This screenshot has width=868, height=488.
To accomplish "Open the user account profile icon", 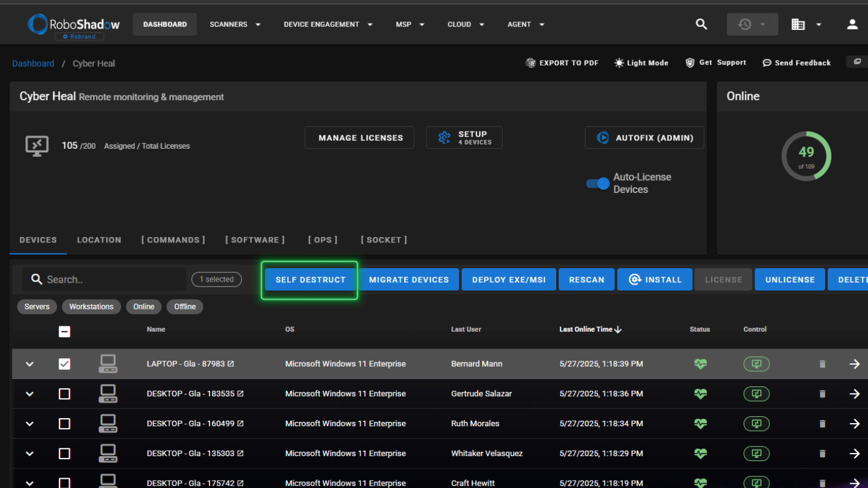I will (852, 24).
